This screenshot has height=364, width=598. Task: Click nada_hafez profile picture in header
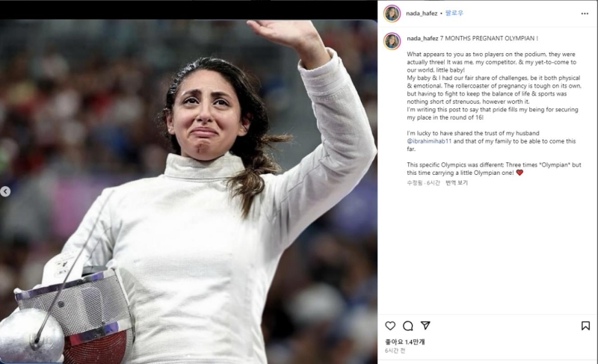(x=392, y=13)
